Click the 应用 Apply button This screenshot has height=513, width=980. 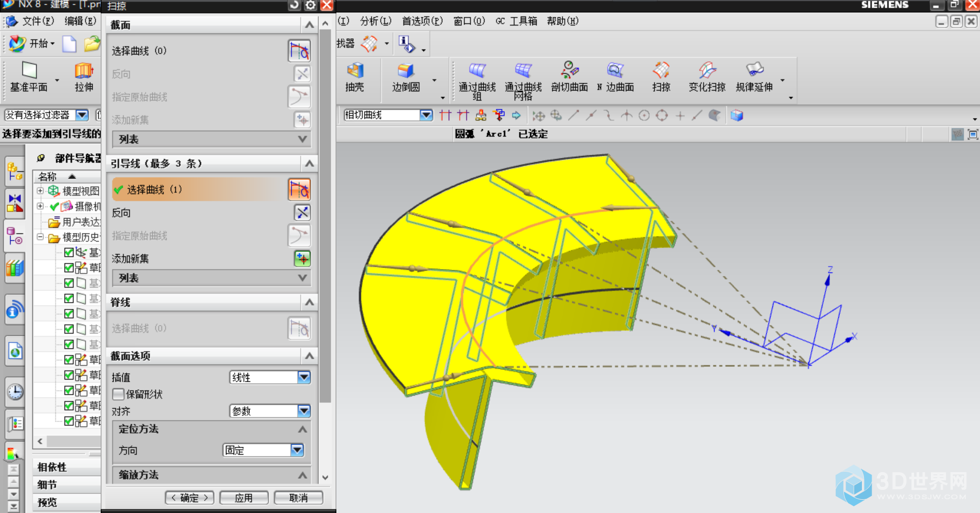[x=244, y=498]
